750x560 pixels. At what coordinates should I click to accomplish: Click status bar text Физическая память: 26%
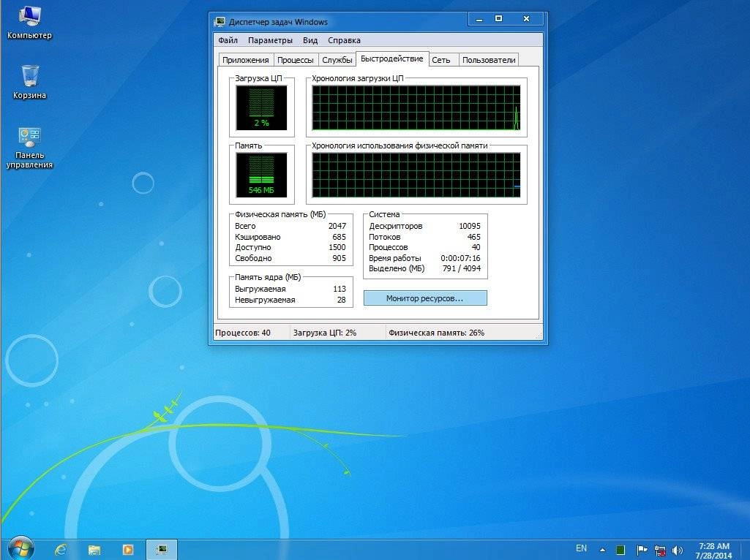point(436,333)
